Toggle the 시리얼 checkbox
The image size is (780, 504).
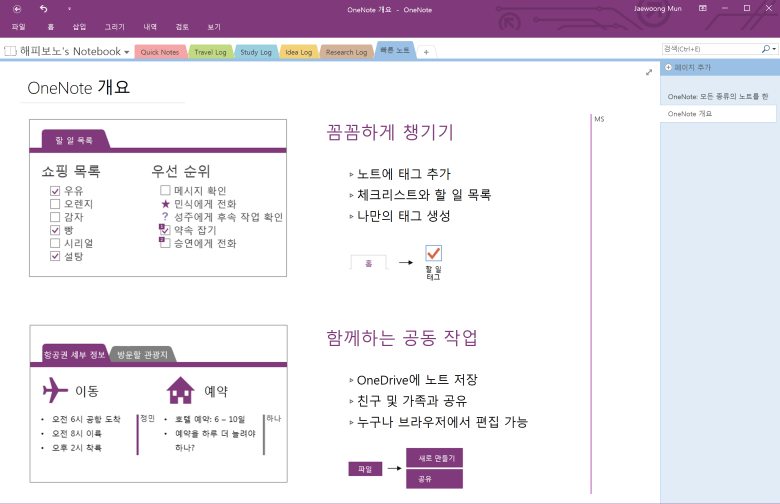pyautogui.click(x=55, y=243)
